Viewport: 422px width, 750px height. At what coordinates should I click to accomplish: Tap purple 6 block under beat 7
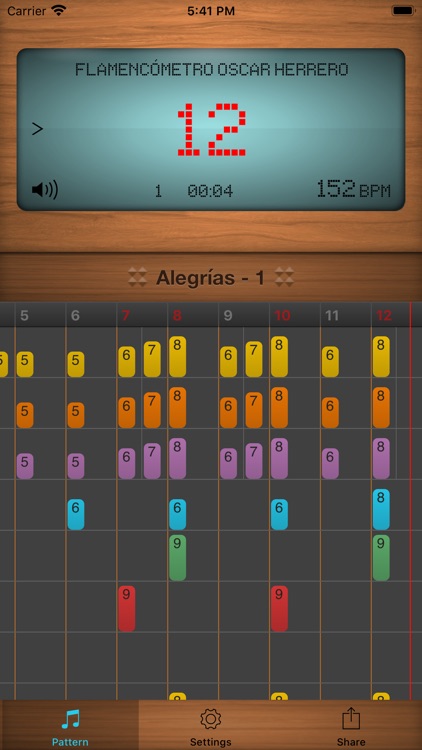click(127, 463)
